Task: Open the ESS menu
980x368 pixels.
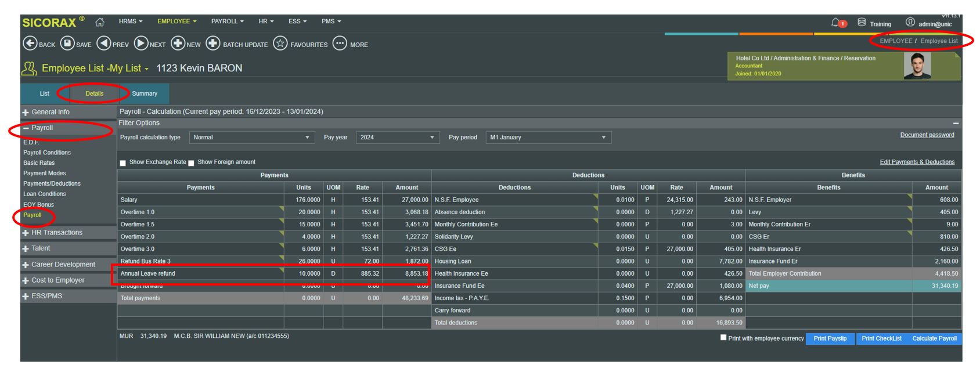Action: tap(298, 21)
